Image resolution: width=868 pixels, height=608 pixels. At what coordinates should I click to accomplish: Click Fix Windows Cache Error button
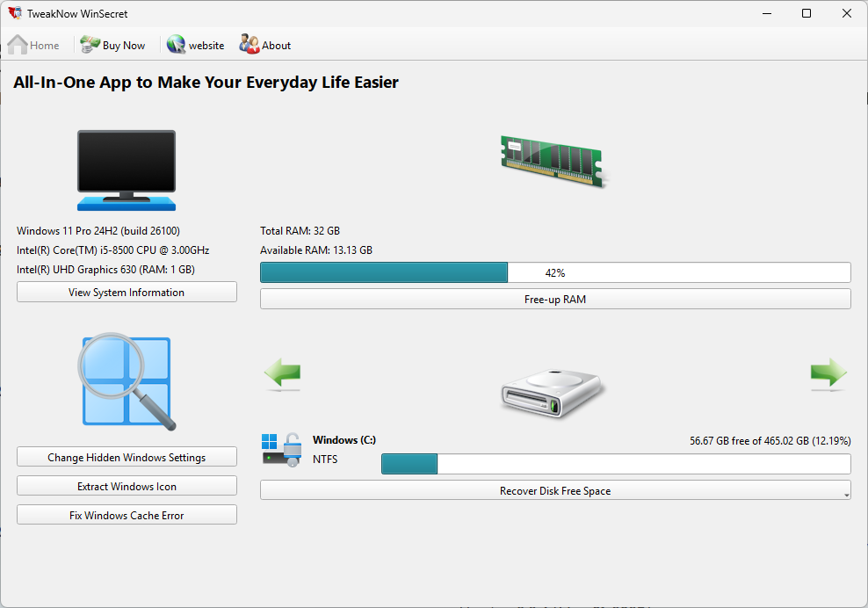tap(127, 515)
